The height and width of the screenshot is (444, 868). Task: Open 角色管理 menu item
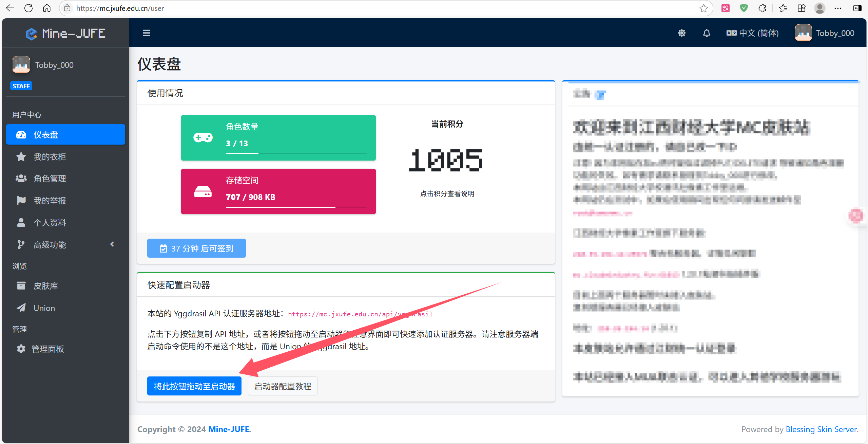tap(65, 178)
